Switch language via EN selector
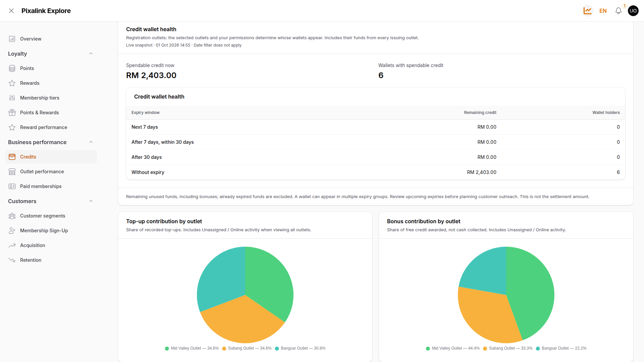 click(x=603, y=11)
